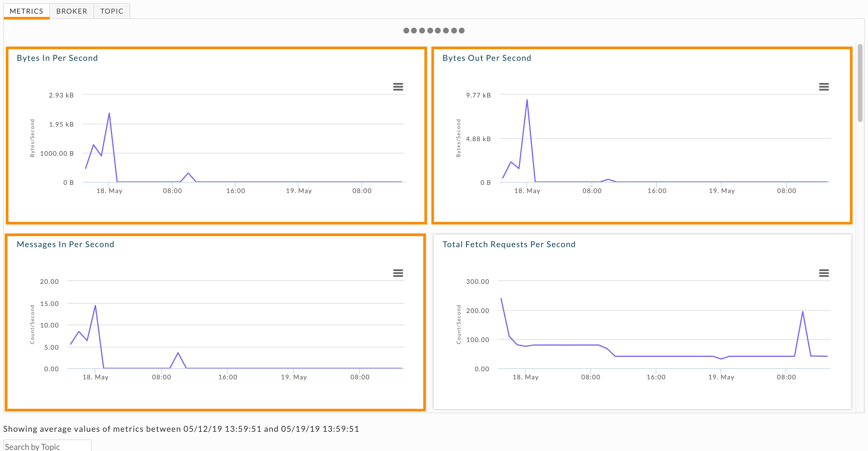Click the Search by Topic field
Viewport: 868px width, 451px height.
click(x=47, y=446)
